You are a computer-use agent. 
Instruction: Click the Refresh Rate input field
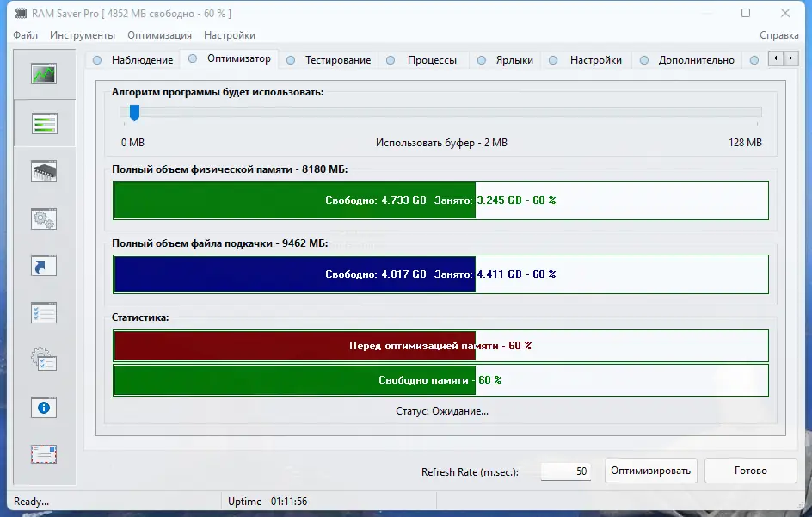click(x=565, y=471)
